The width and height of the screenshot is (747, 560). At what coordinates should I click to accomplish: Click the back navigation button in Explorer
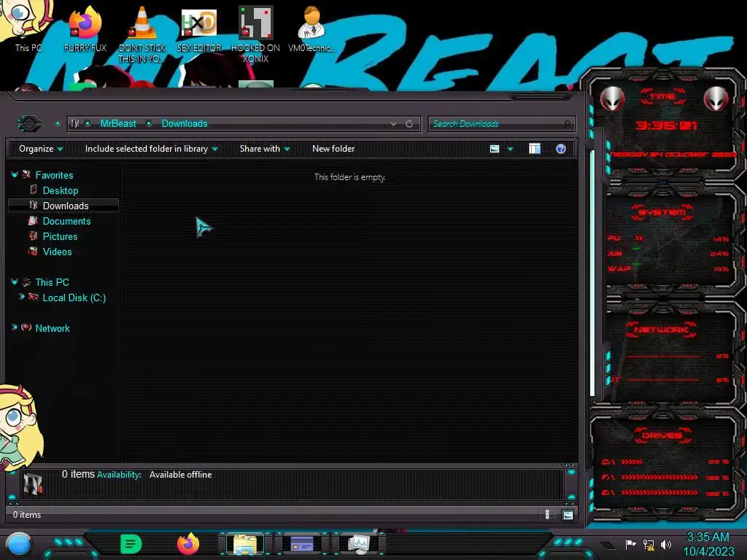pyautogui.click(x=29, y=124)
